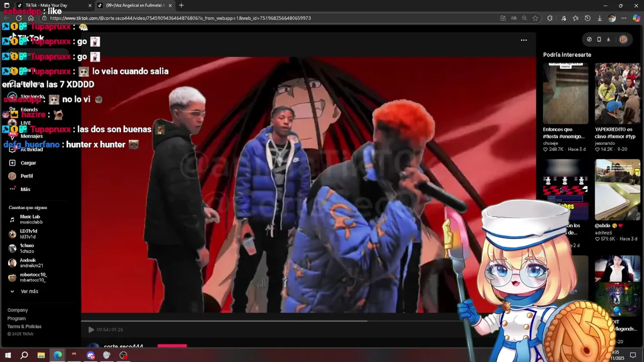Open a new browser tab
Image resolution: width=644 pixels, height=362 pixels.
coord(181,6)
